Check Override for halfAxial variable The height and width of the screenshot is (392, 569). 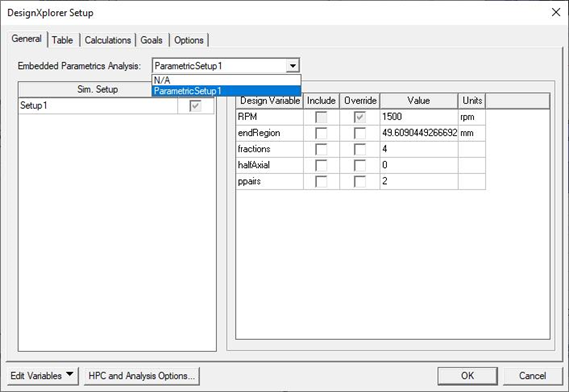point(360,166)
